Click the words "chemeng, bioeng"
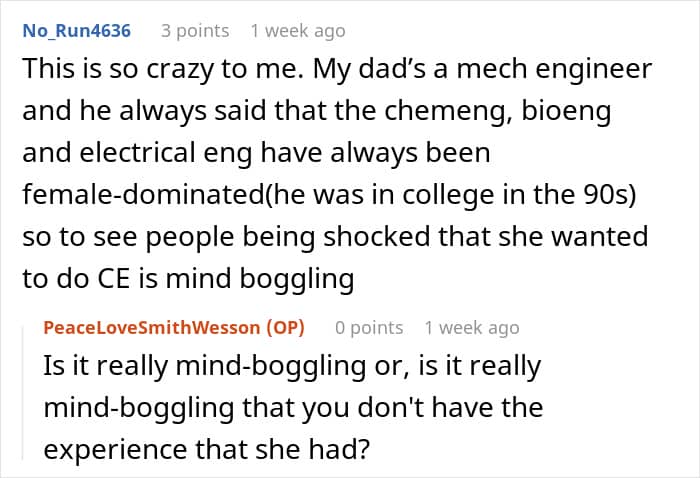This screenshot has height=478, width=700. pyautogui.click(x=498, y=111)
